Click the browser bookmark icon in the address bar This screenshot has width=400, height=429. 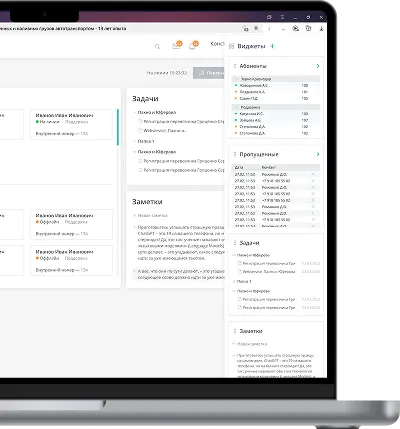click(x=256, y=29)
